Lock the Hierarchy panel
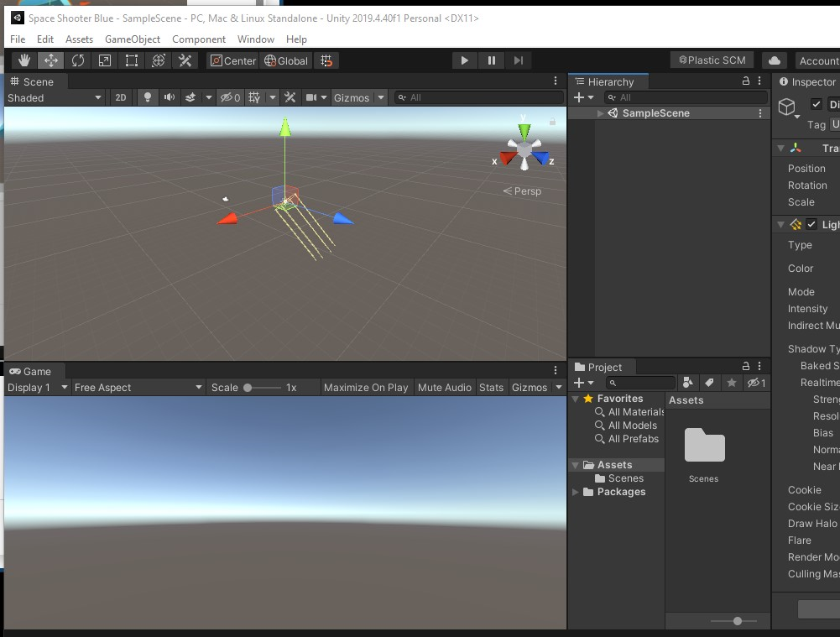This screenshot has height=637, width=840. (746, 81)
